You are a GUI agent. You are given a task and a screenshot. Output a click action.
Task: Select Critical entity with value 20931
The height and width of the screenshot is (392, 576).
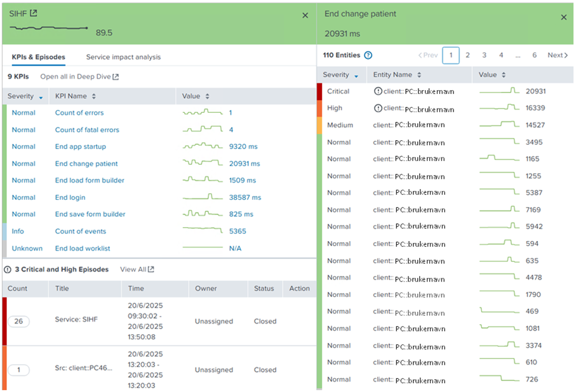point(445,91)
